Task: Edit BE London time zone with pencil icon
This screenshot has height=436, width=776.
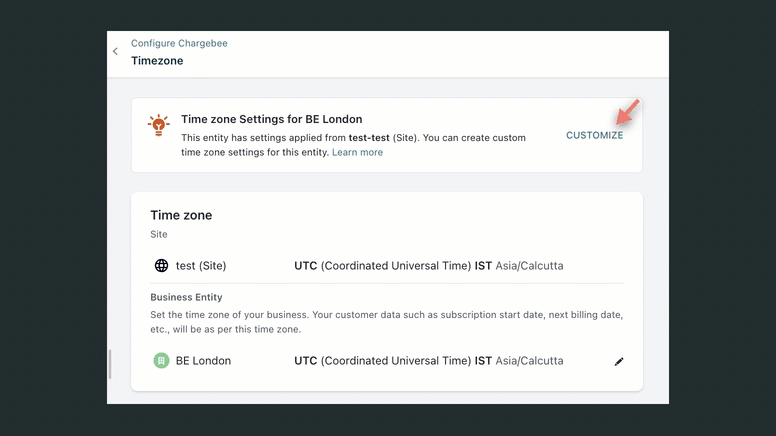Action: tap(619, 361)
